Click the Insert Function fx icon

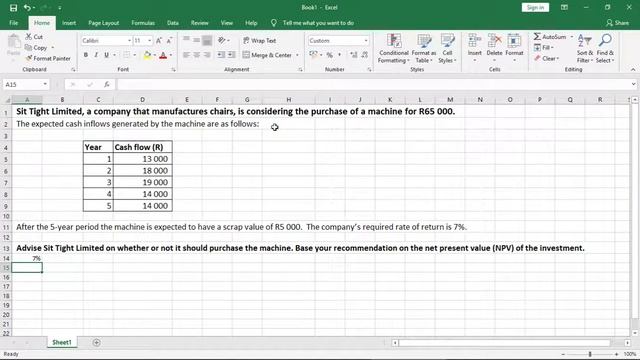(x=107, y=84)
